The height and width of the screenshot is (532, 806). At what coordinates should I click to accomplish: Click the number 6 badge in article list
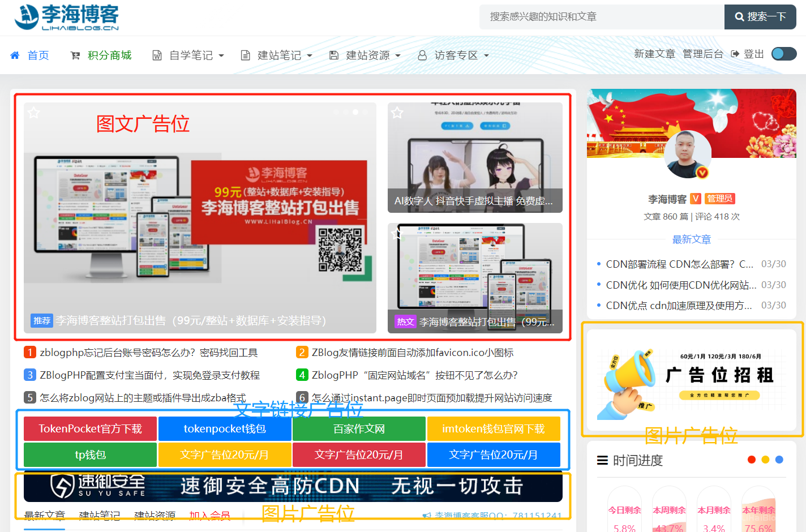[x=302, y=398]
